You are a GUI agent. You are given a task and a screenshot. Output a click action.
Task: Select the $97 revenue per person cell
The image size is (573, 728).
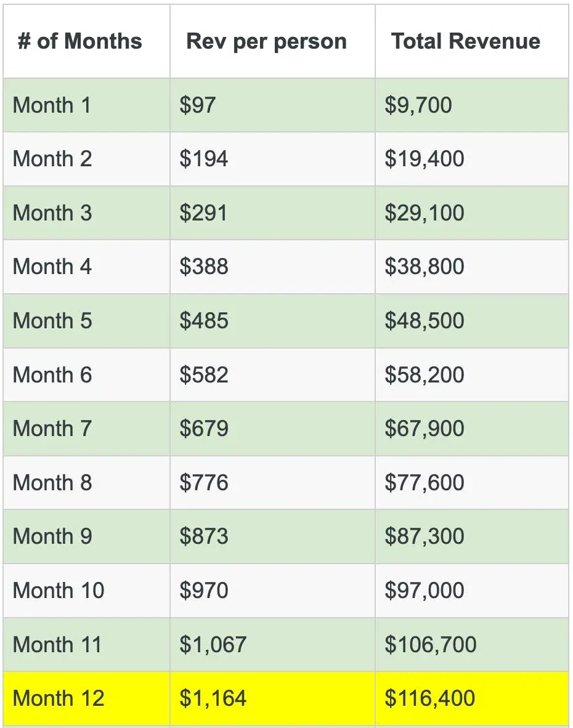pos(272,105)
